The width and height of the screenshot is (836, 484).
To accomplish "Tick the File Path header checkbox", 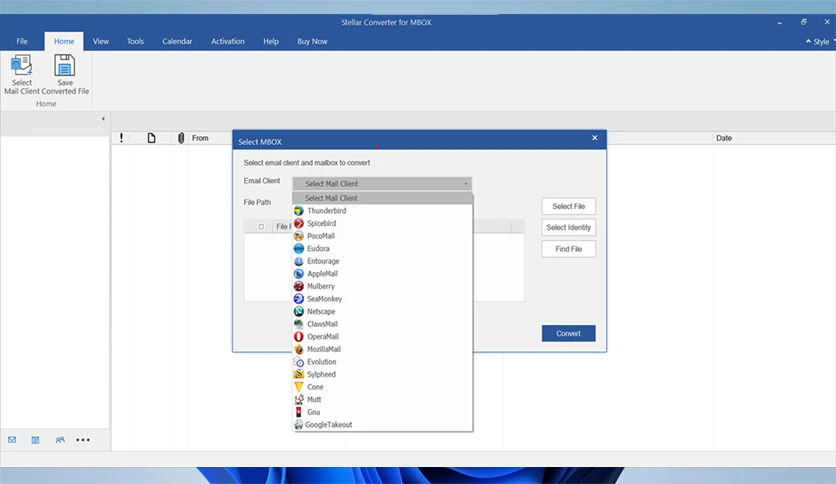I will click(x=261, y=227).
